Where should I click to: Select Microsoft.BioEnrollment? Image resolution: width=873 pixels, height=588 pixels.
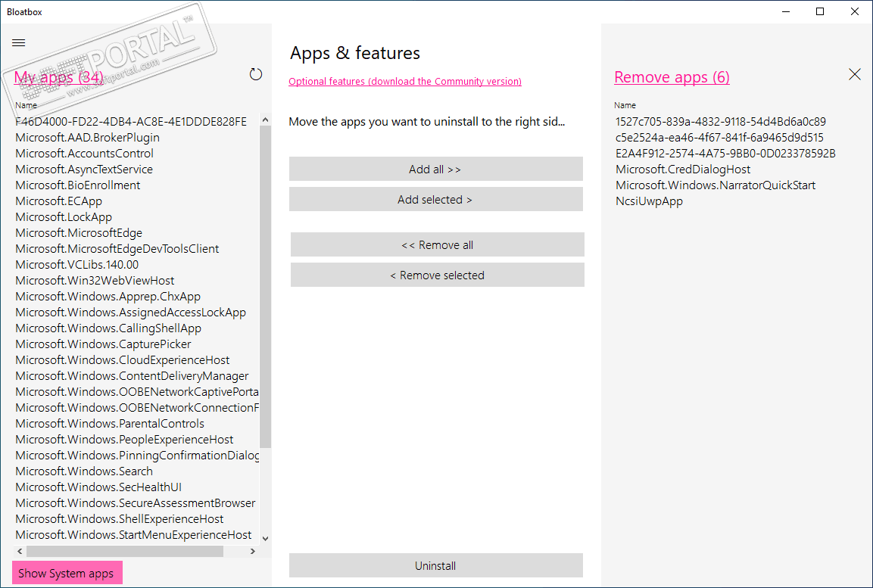tap(78, 185)
